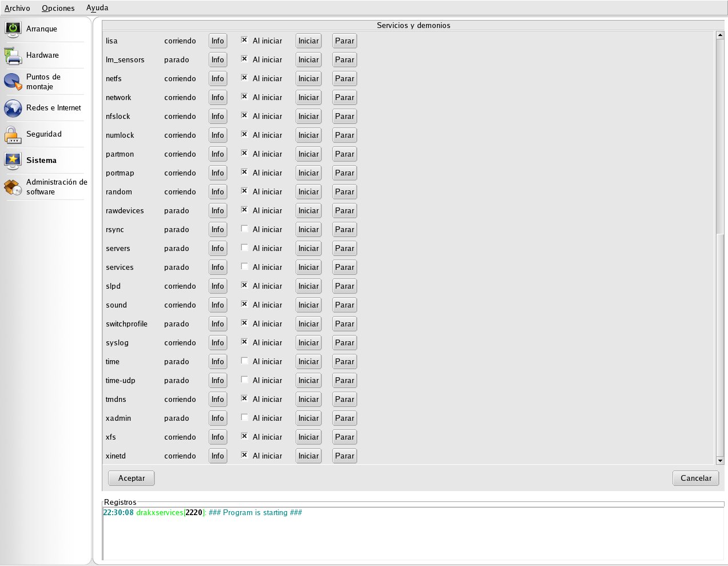This screenshot has width=728, height=566.
Task: Start the rsync service with Iniciar
Action: click(x=308, y=229)
